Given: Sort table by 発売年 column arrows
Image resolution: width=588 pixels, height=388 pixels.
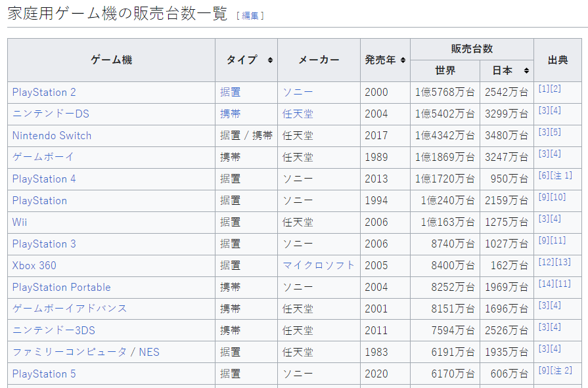Looking at the screenshot, I should [x=403, y=60].
